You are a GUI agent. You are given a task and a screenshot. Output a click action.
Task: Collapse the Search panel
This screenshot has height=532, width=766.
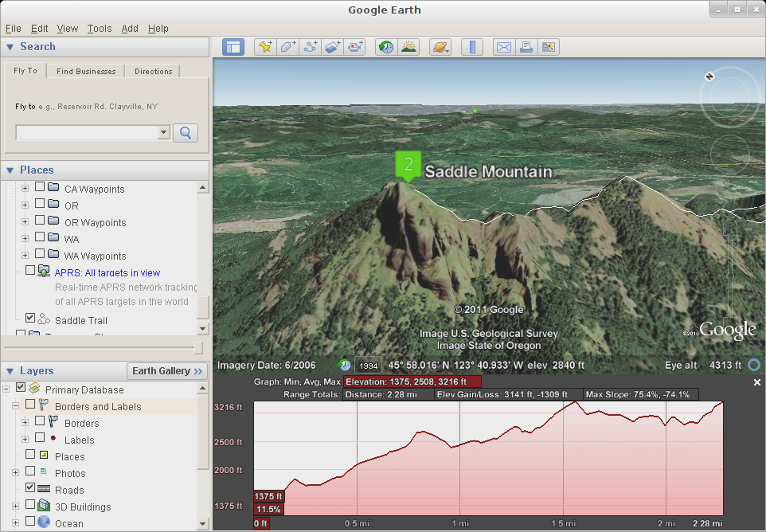coord(10,47)
